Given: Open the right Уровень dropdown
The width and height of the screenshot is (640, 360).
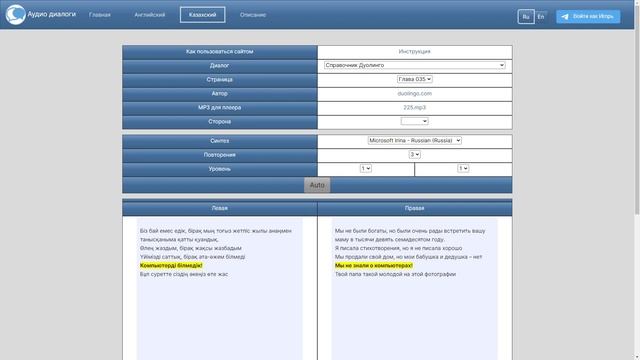Looking at the screenshot, I should tap(463, 169).
